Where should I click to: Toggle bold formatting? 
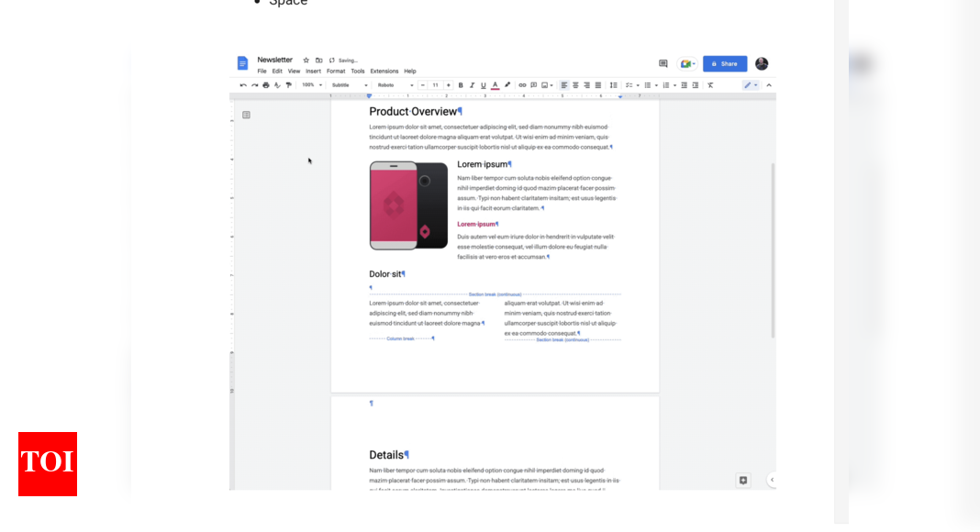[461, 84]
